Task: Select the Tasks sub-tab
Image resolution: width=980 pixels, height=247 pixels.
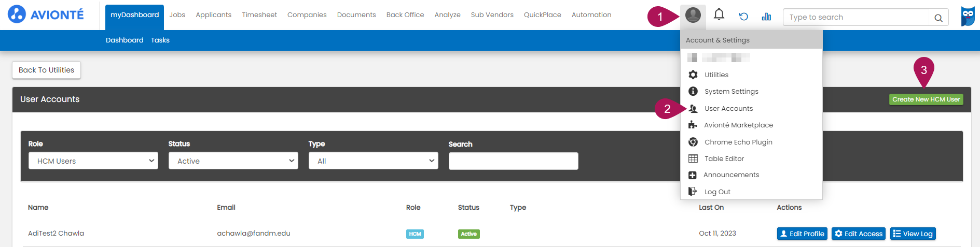Action: 160,40
